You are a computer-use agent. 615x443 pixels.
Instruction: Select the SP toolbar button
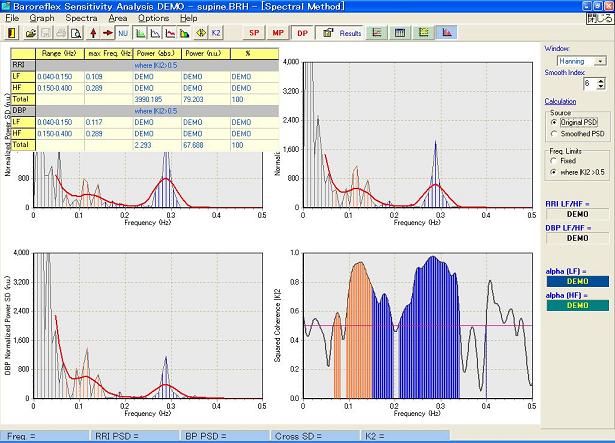254,33
